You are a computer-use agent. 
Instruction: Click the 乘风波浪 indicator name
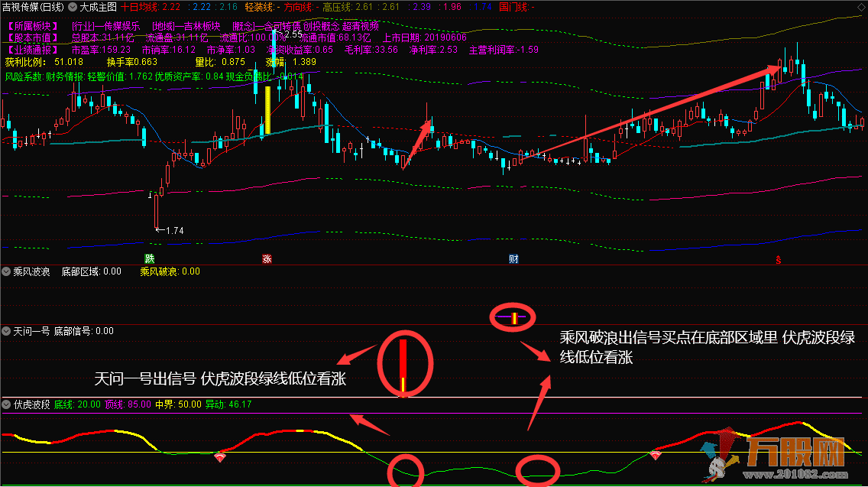pyautogui.click(x=31, y=271)
